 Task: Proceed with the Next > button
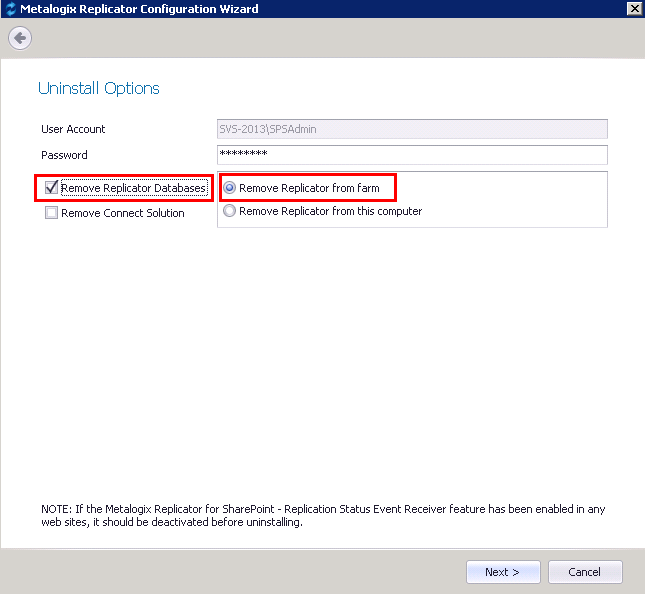click(x=503, y=572)
